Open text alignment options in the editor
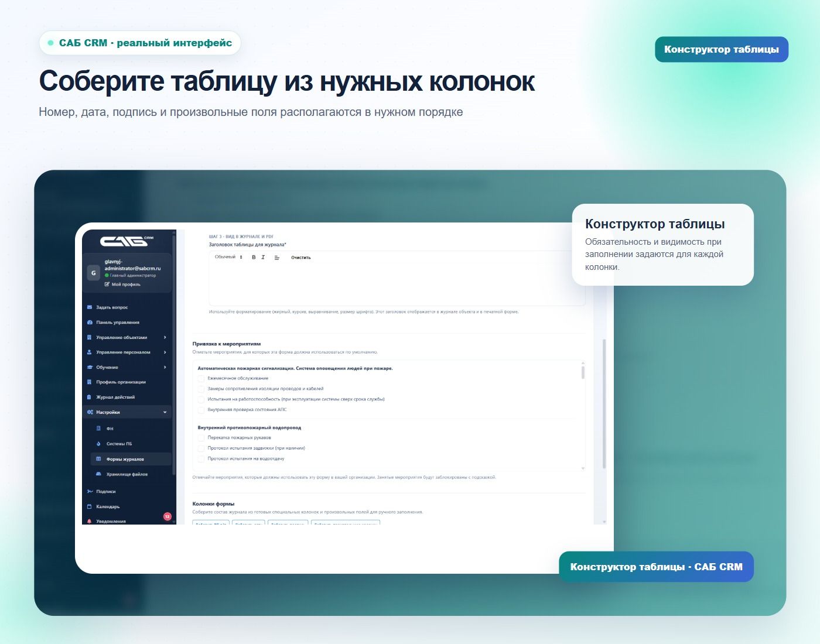 pyautogui.click(x=277, y=258)
